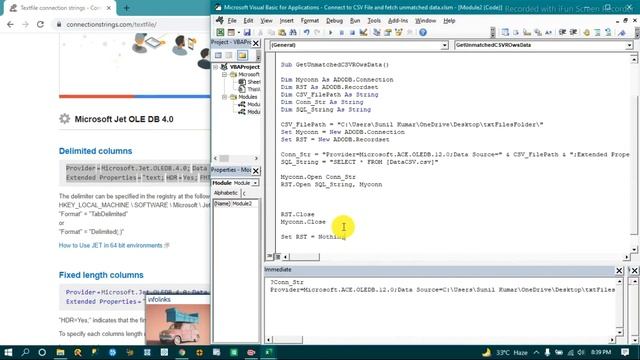Close the Project Explorer pane

[256, 43]
